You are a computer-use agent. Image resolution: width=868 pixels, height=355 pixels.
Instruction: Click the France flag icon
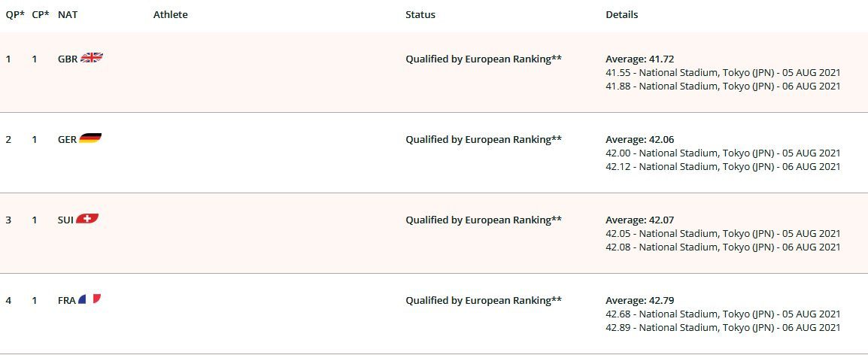click(x=89, y=299)
